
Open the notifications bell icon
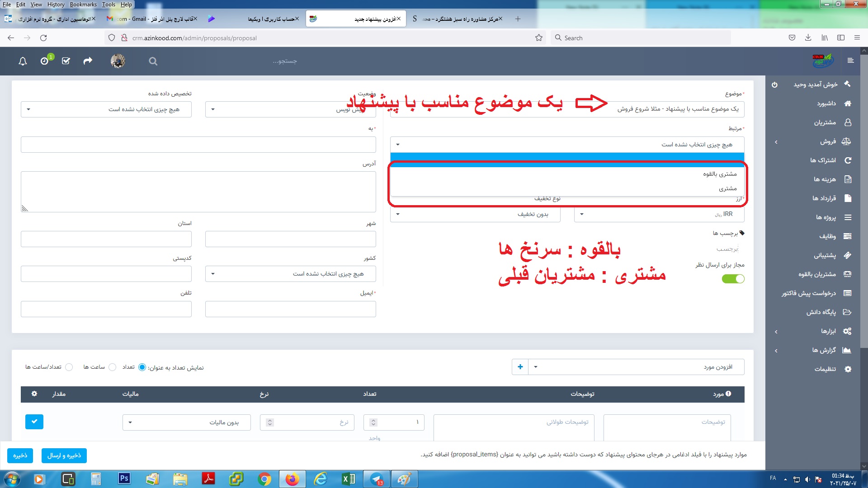(23, 61)
